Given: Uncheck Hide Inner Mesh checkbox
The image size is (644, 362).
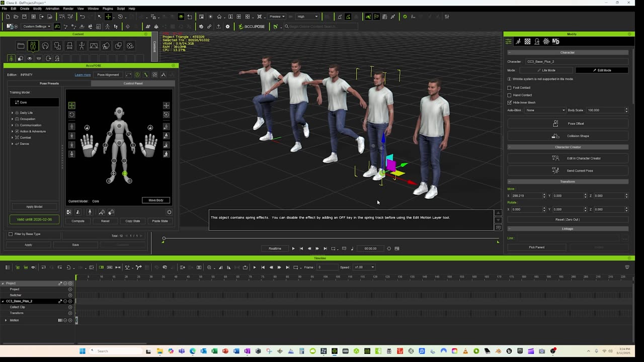Looking at the screenshot, I should pos(509,103).
